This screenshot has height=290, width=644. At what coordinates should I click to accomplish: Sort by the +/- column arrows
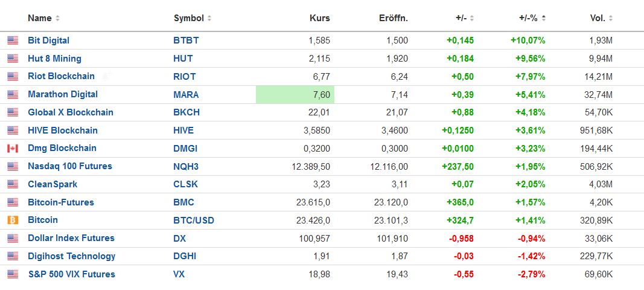tap(472, 18)
